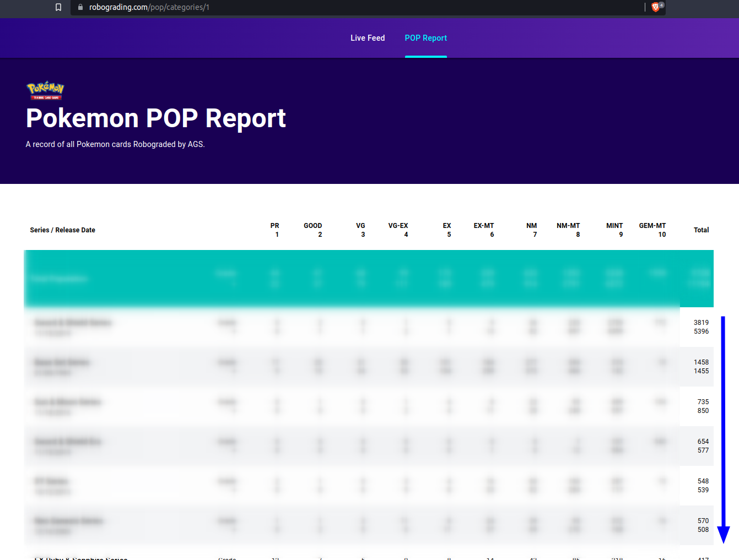Click the NM-MT 8 column header
This screenshot has height=560, width=739.
(x=568, y=230)
